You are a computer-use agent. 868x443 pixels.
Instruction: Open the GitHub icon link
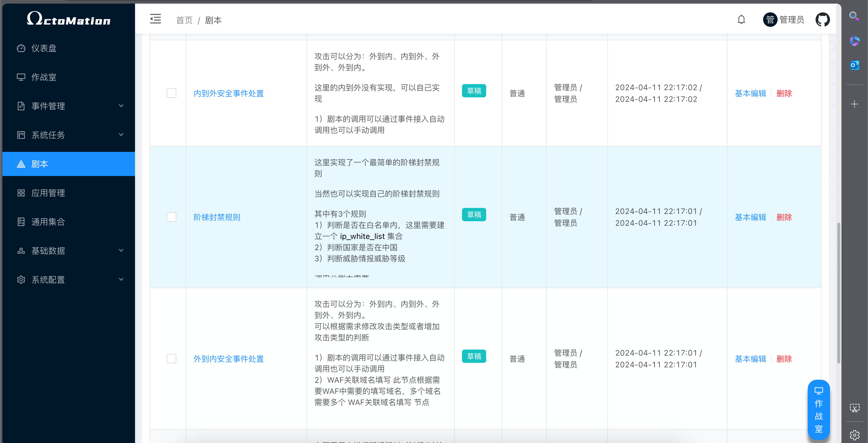[822, 20]
